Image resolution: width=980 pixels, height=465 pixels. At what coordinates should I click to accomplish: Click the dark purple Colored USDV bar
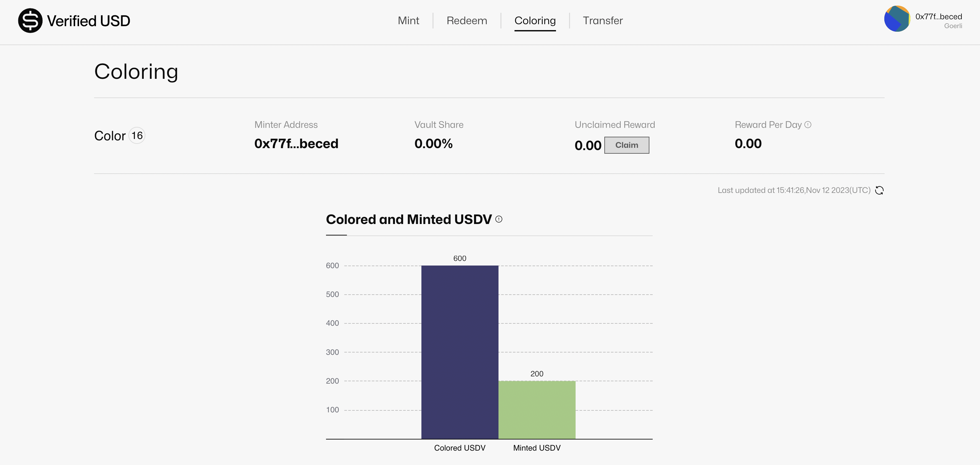click(x=460, y=352)
